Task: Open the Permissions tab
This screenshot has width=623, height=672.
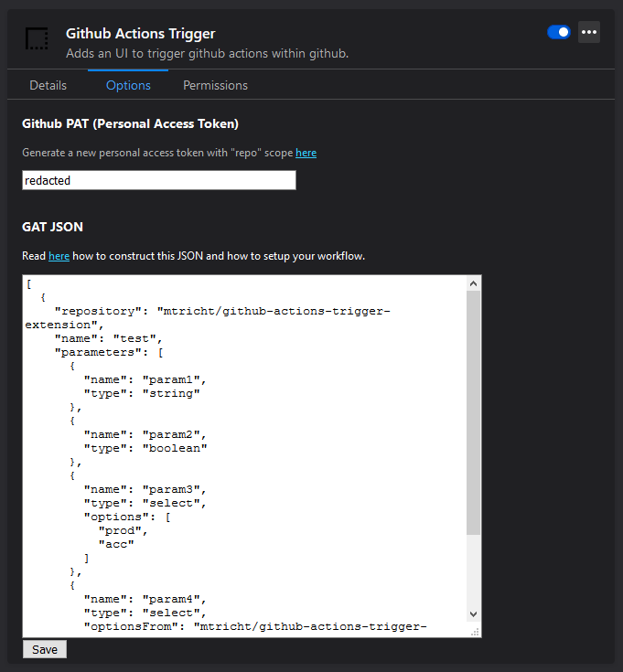Action: coord(215,85)
